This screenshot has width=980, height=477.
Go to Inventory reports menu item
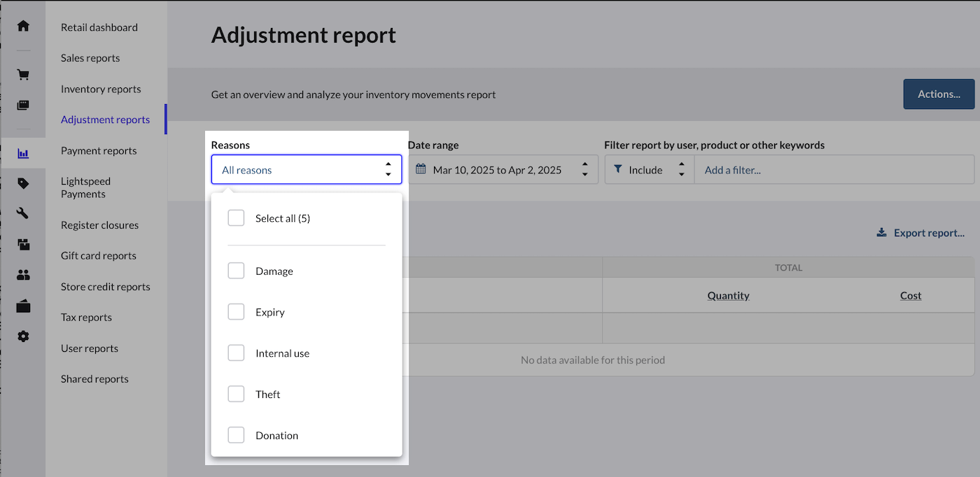point(101,89)
